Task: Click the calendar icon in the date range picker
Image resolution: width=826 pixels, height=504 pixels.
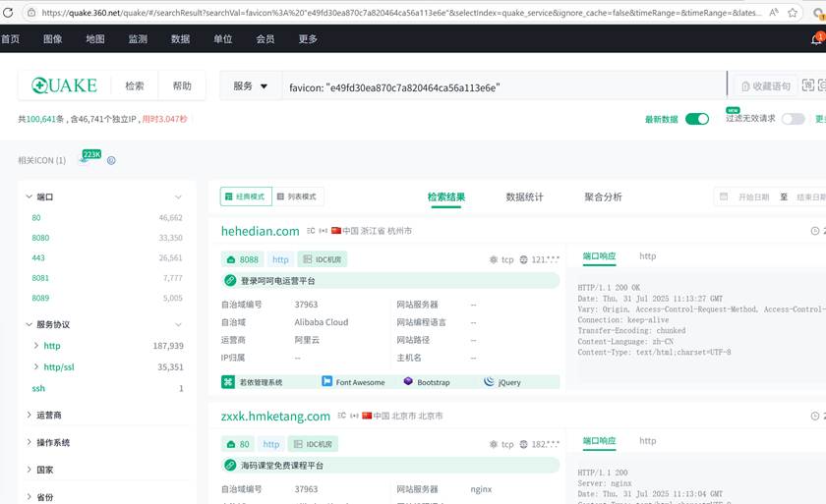Action: point(724,196)
